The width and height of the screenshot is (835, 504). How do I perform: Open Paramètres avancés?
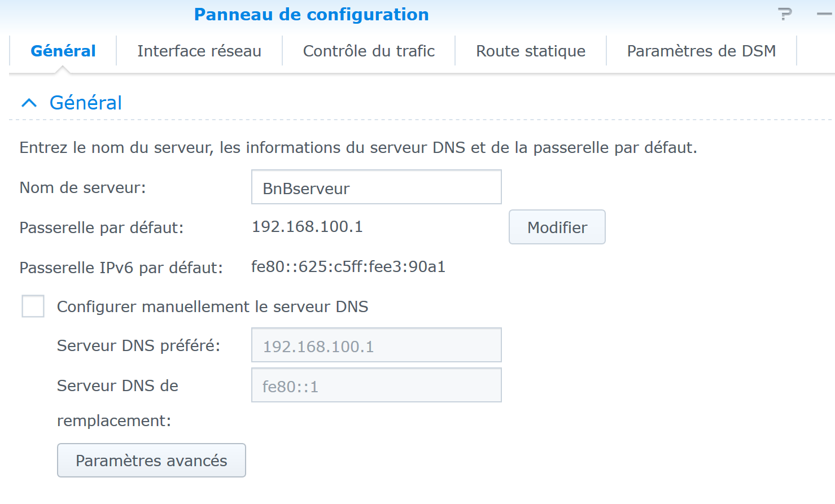[x=151, y=460]
